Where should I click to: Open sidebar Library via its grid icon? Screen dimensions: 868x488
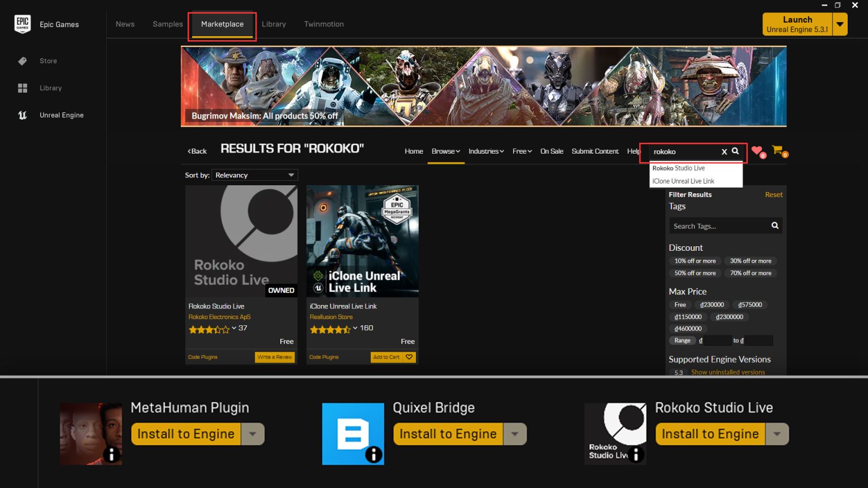tap(23, 88)
